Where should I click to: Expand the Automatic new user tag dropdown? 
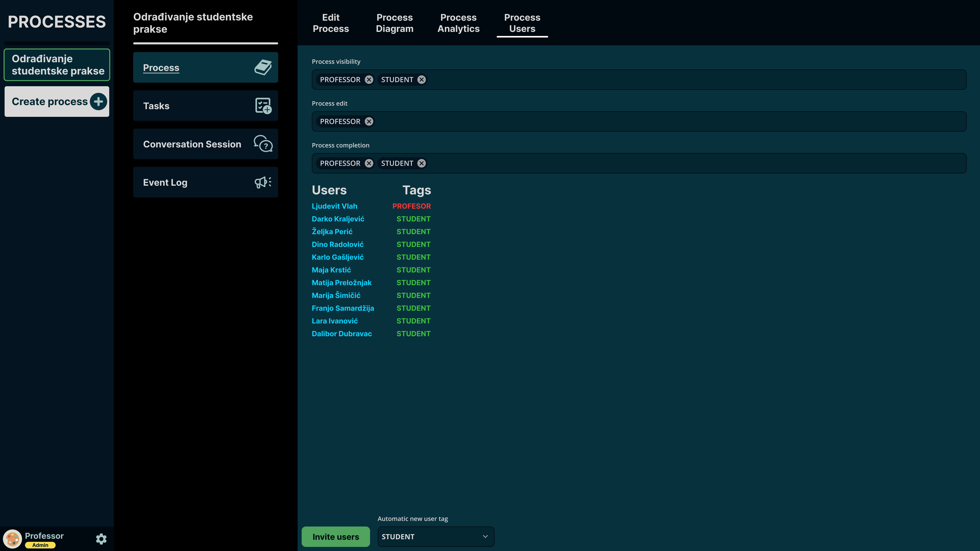(x=436, y=536)
